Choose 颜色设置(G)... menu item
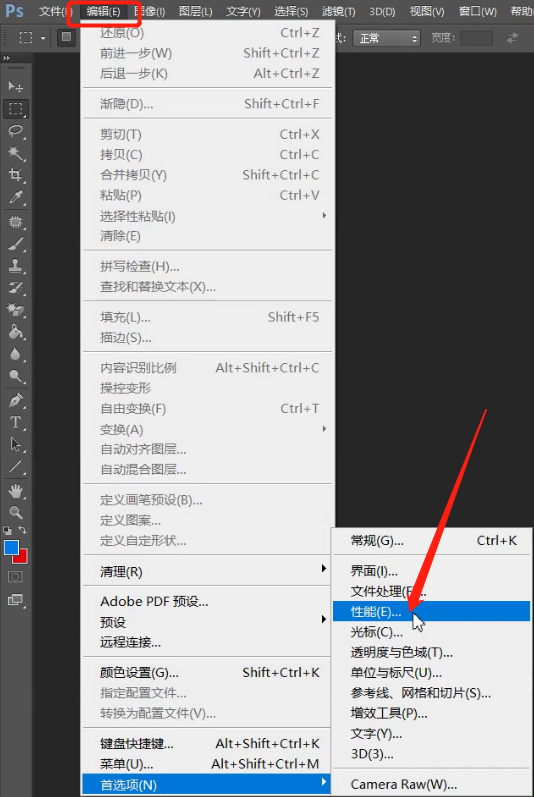The width and height of the screenshot is (534, 797). pos(205,673)
